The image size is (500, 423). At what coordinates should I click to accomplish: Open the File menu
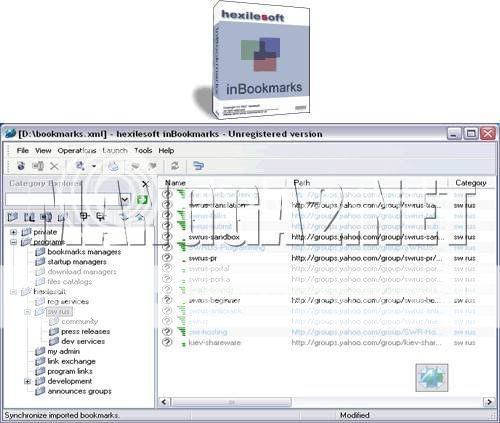[x=23, y=151]
